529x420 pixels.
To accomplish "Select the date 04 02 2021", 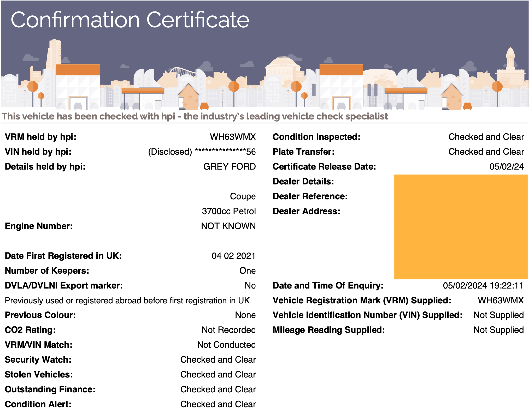I will click(233, 256).
